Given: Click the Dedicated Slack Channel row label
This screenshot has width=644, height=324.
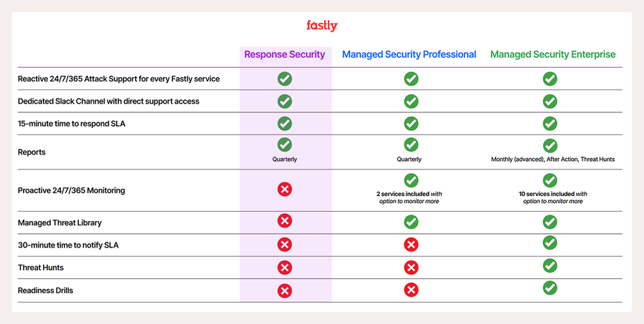Looking at the screenshot, I should pyautogui.click(x=109, y=102).
